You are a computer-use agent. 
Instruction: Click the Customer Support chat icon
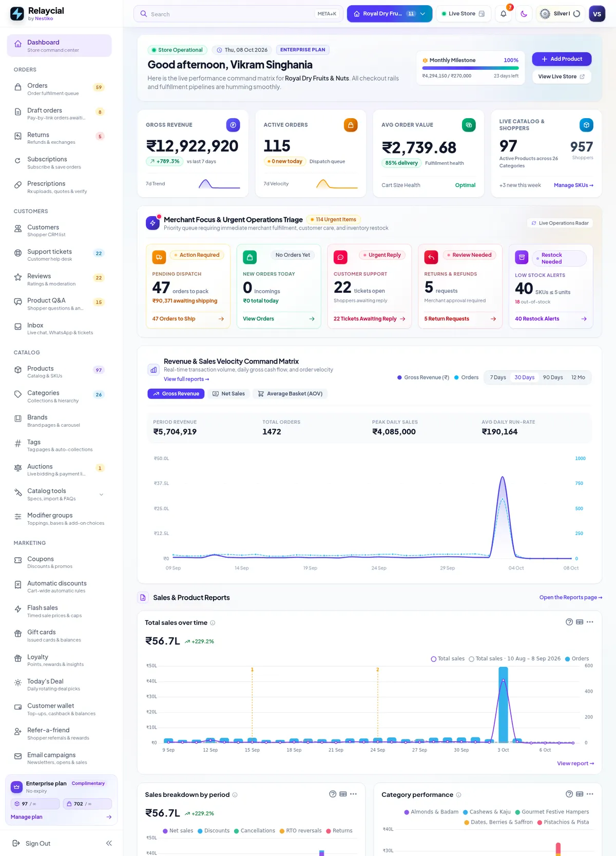click(340, 257)
